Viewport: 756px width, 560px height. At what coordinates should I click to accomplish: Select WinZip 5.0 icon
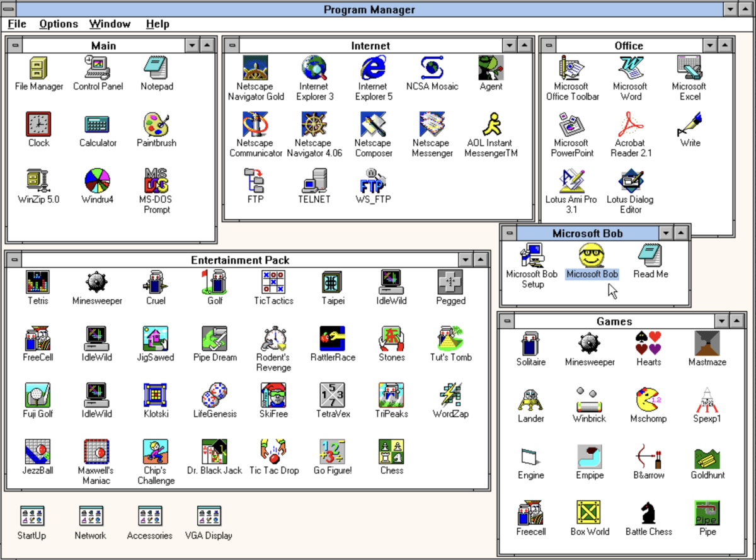39,181
